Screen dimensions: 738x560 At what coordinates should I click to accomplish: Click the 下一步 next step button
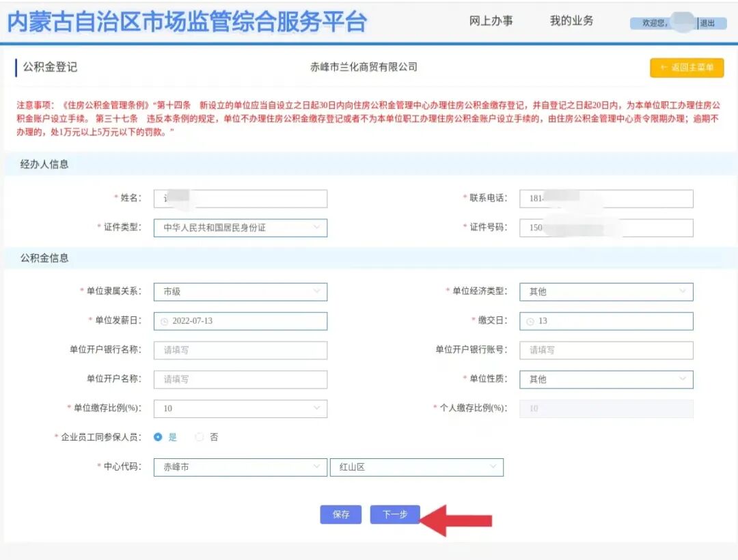395,514
